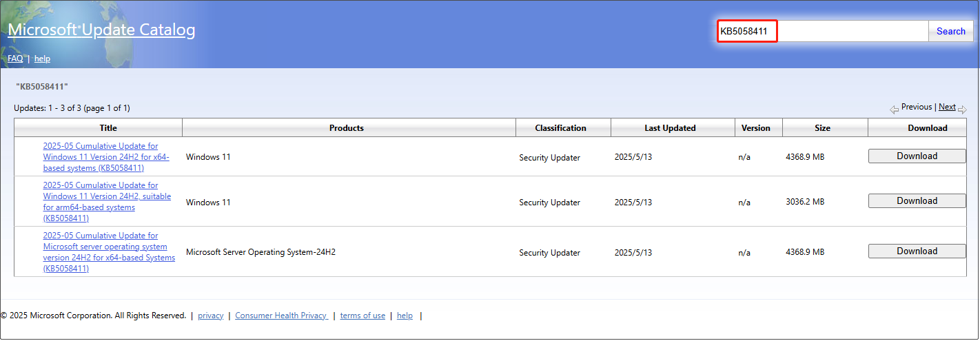The height and width of the screenshot is (341, 980).
Task: Sort by Size column header
Action: [x=822, y=127]
